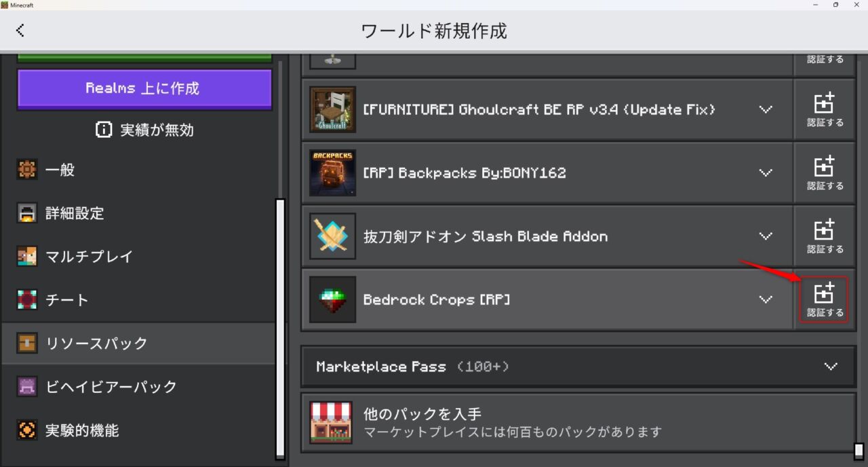The height and width of the screenshot is (467, 868).
Task: Maximize the Minecraft window
Action: [835, 5]
